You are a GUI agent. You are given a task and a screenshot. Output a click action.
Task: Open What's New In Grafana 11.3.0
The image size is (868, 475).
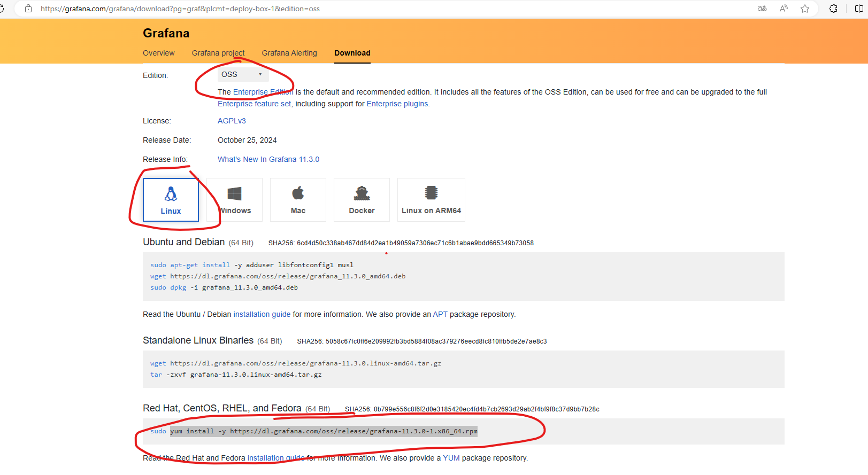click(268, 159)
